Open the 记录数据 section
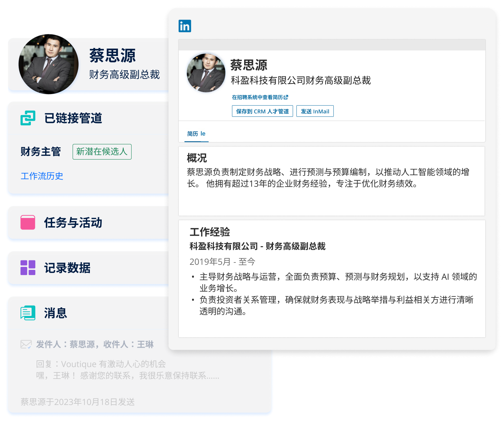Viewport: 504px width, 421px height. click(x=67, y=268)
